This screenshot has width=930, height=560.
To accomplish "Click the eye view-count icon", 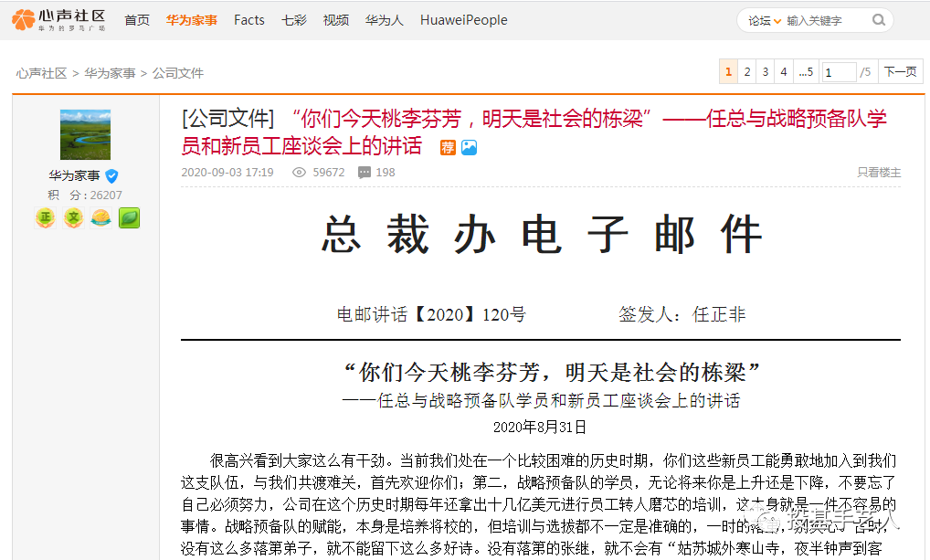I will tap(299, 173).
